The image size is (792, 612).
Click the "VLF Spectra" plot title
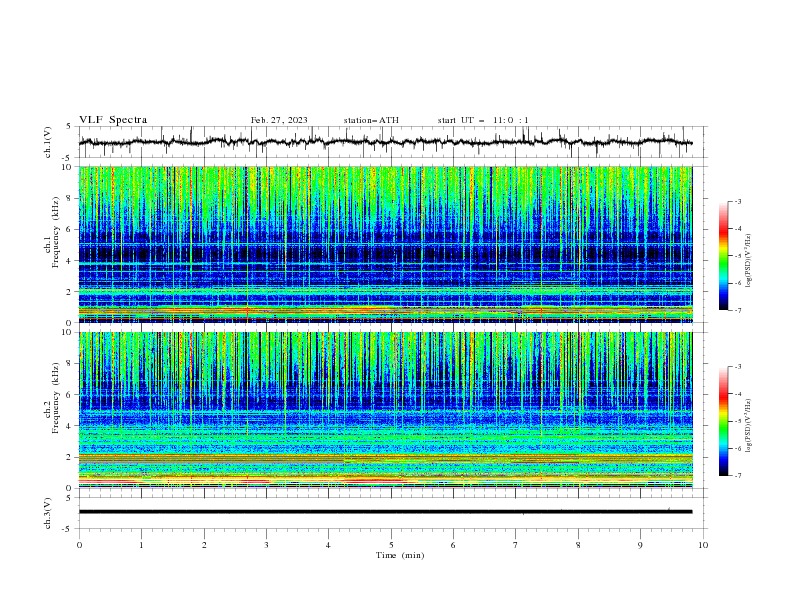pos(113,120)
